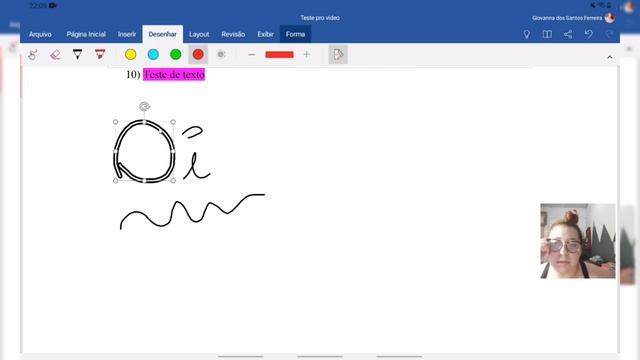Viewport: 640px width, 360px height.
Task: Redo the last action
Action: click(x=609, y=34)
